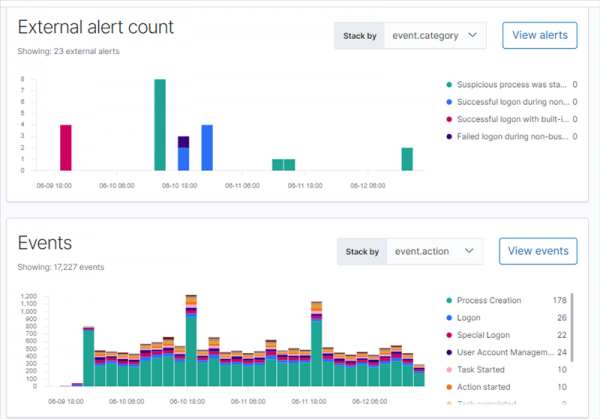600x419 pixels.
Task: Click the View events button
Action: coord(538,251)
